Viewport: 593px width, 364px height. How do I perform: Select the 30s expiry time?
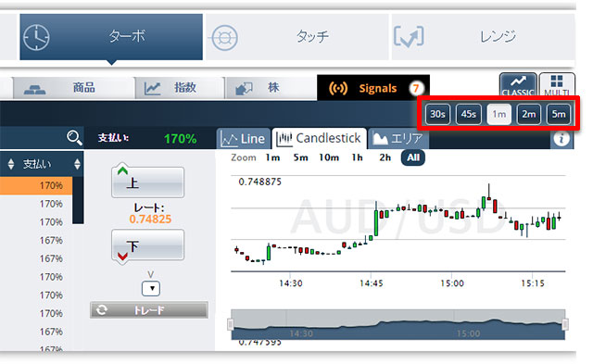(437, 114)
